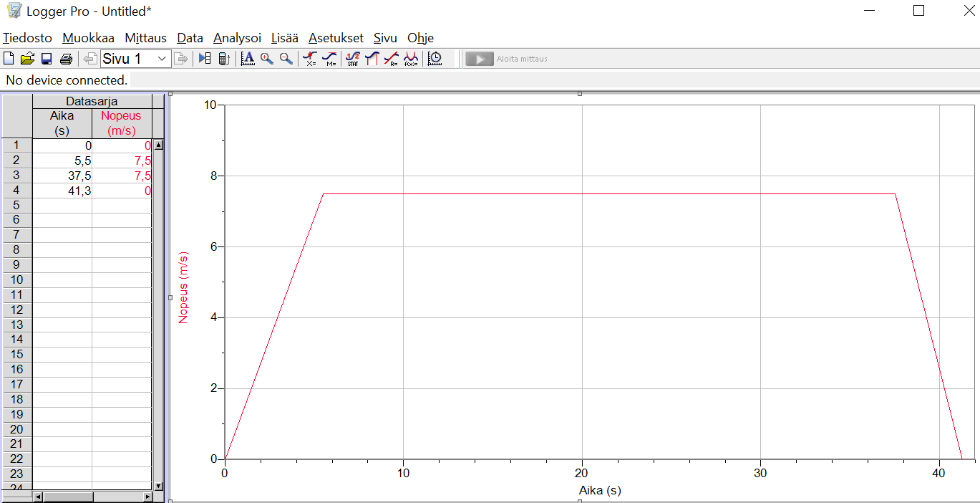Save the file with the floppy disk icon

point(47,59)
